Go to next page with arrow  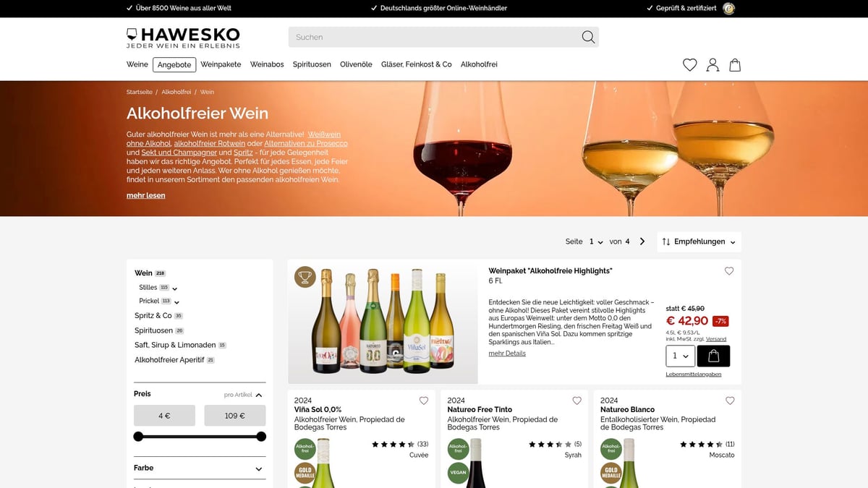[642, 241]
